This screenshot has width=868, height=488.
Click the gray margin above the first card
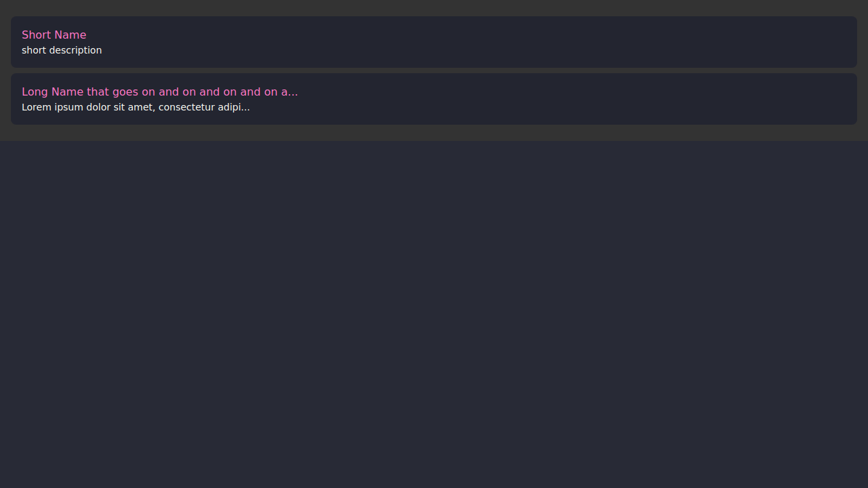point(434,8)
